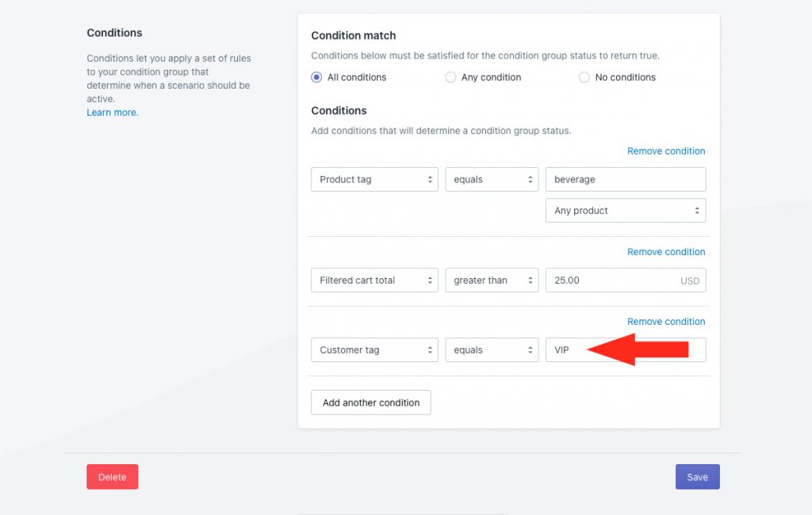Open the Any product dropdown
The image size is (812, 515).
pos(626,211)
